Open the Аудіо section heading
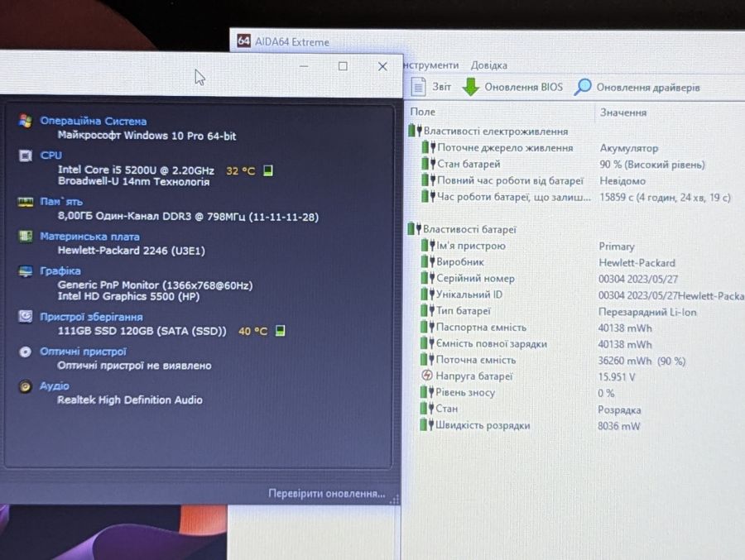The image size is (745, 560). tap(54, 385)
